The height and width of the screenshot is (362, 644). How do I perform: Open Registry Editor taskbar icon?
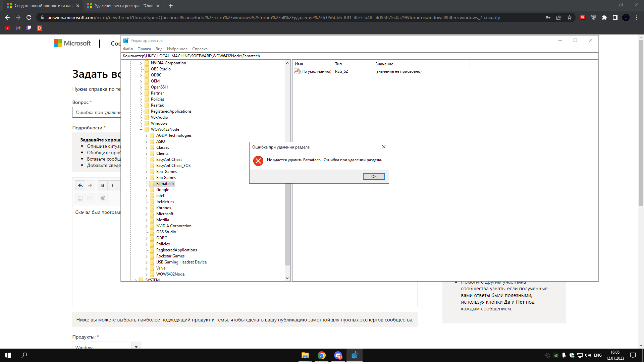[x=354, y=355]
